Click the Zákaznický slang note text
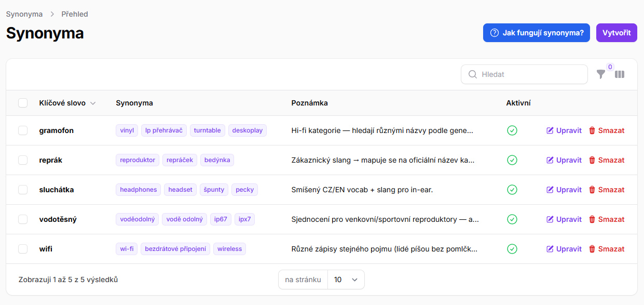This screenshot has height=305, width=644. pos(383,160)
